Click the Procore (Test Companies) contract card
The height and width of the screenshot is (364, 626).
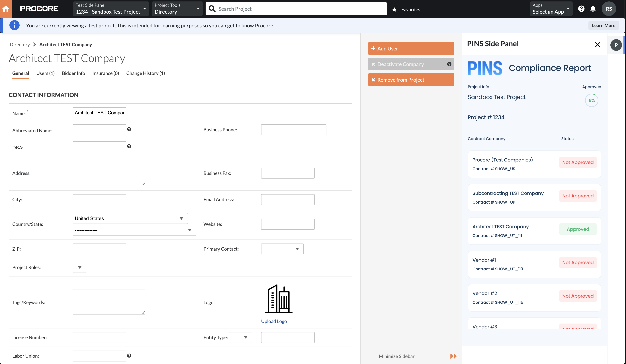click(x=534, y=164)
